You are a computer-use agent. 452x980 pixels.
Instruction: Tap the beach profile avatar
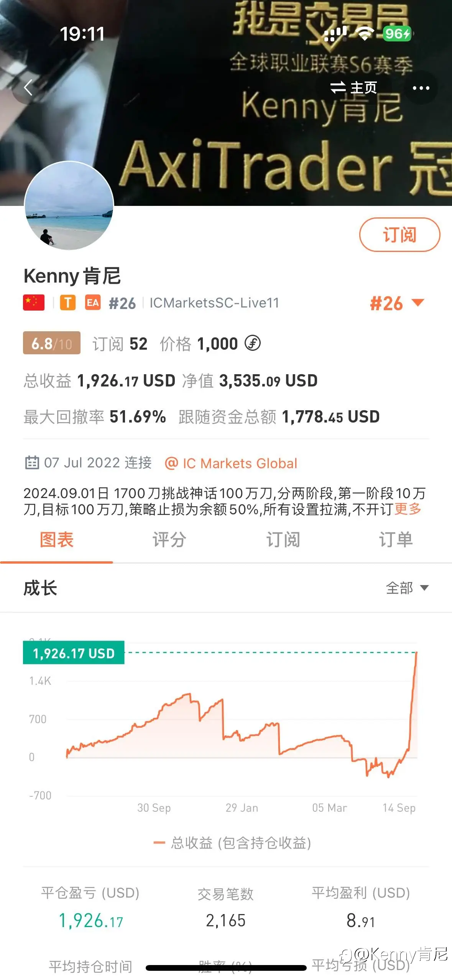[69, 206]
